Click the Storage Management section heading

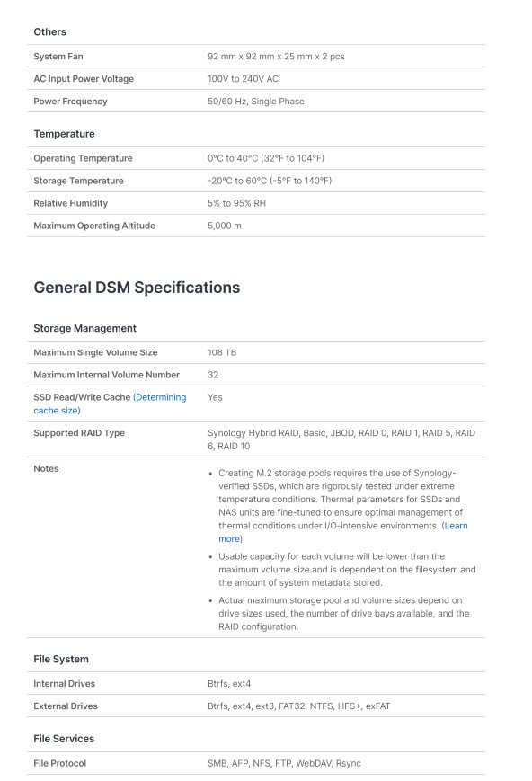coord(84,328)
